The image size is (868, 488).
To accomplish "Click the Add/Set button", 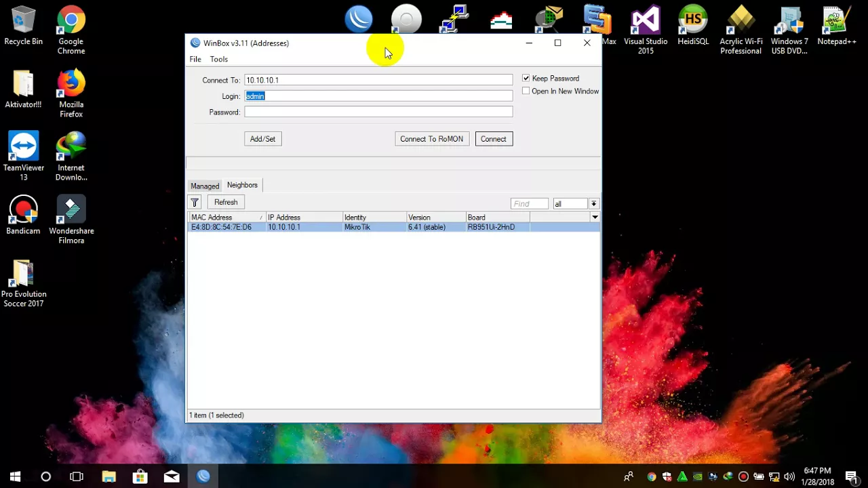I will (262, 139).
